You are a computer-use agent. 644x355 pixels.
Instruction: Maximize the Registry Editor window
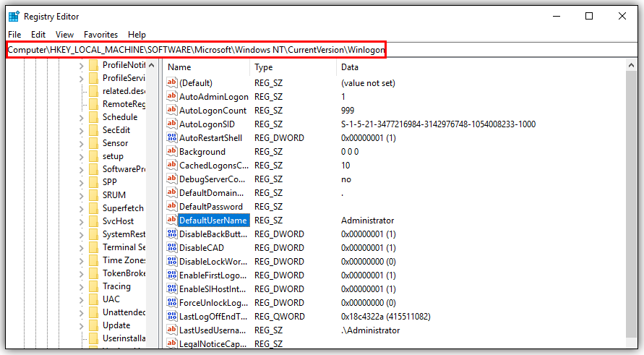[589, 16]
